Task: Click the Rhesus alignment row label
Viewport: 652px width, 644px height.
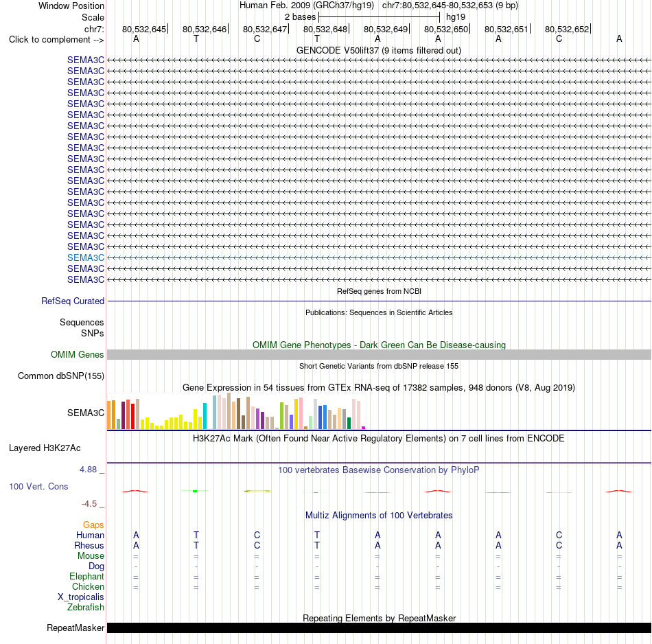Action: pos(89,545)
